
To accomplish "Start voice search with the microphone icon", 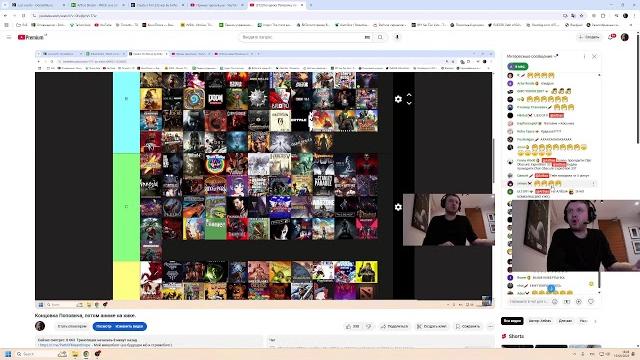I will tap(397, 37).
